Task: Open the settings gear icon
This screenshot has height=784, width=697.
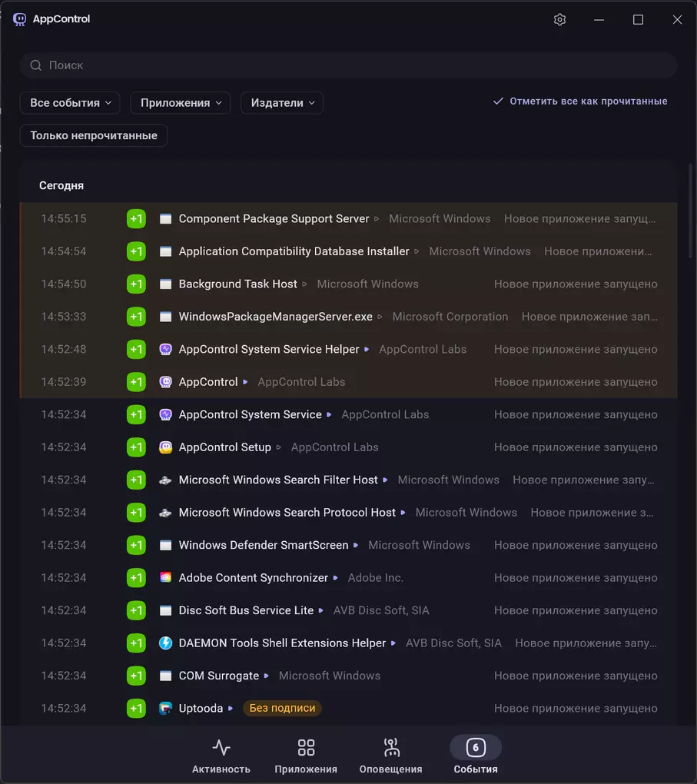Action: (x=559, y=20)
